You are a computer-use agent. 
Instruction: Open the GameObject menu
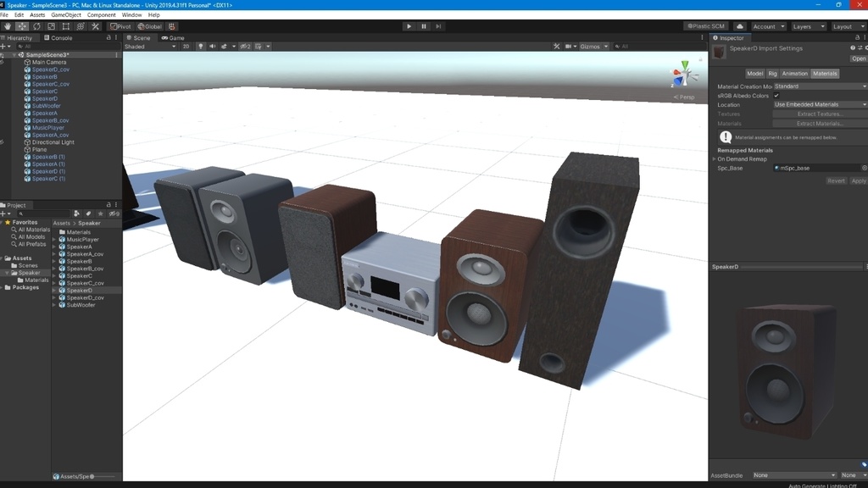[x=66, y=15]
